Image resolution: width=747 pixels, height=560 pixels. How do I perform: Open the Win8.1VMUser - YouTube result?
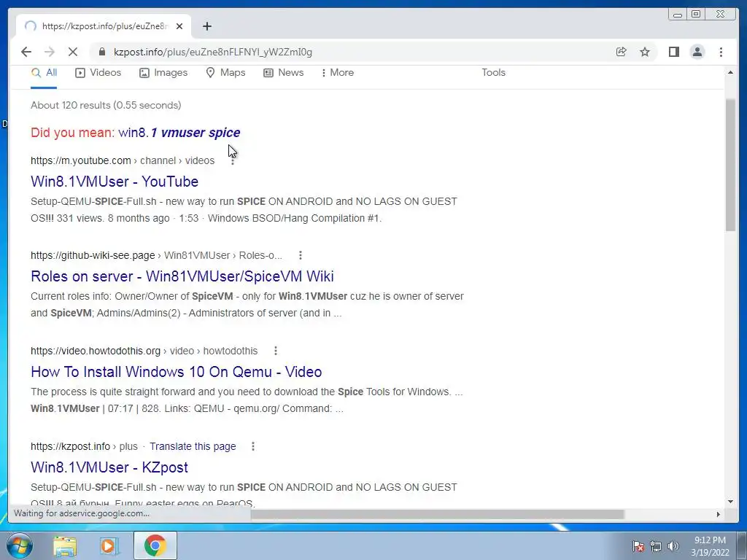coord(115,182)
